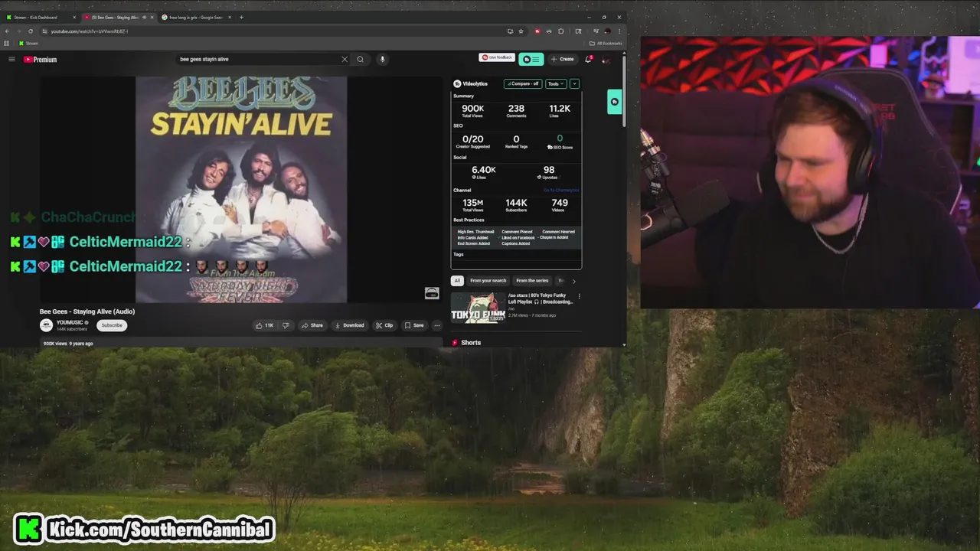Open the browser extensions puzzle icon

pos(561,31)
